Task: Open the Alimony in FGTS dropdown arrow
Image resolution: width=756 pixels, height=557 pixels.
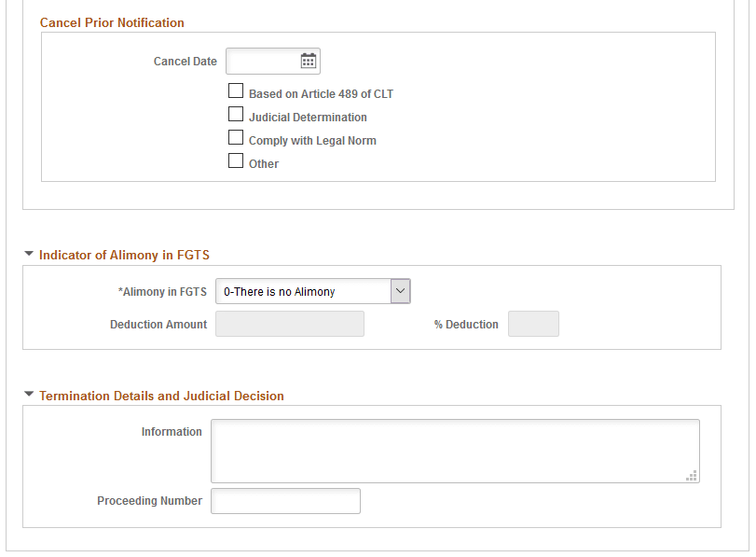Action: pyautogui.click(x=400, y=291)
